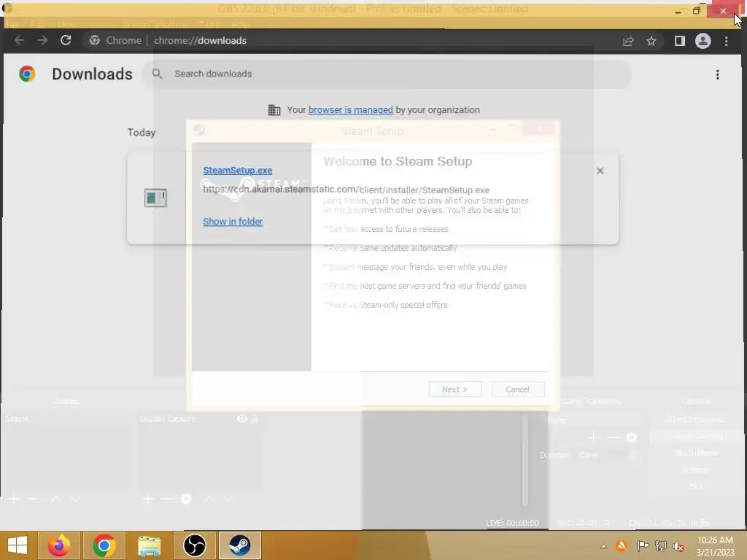Open the SteamSetup.exe download link

(238, 171)
